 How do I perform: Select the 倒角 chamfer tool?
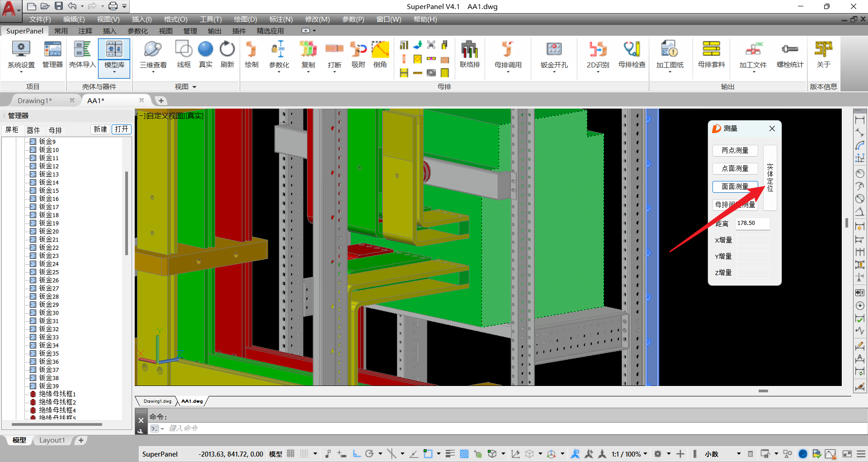tap(380, 55)
